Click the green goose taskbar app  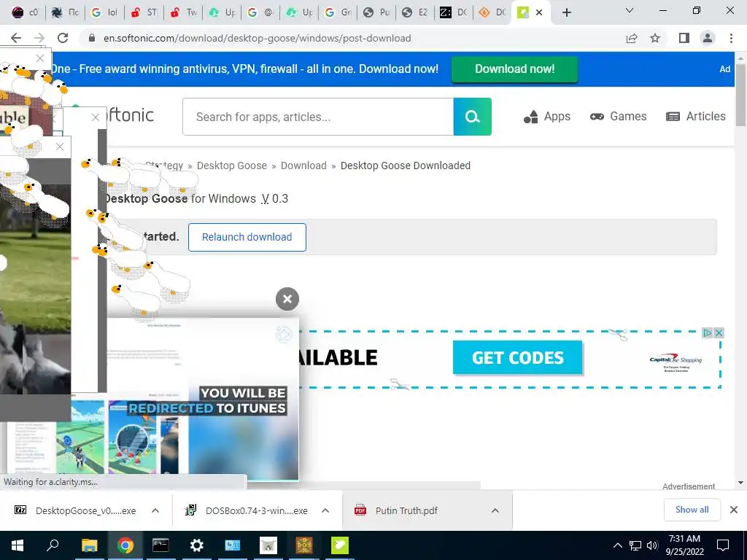[x=340, y=545]
